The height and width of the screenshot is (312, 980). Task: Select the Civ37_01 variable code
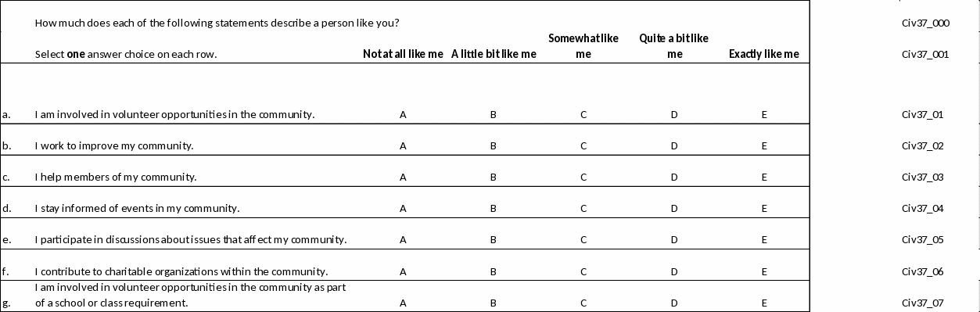pyautogui.click(x=923, y=114)
